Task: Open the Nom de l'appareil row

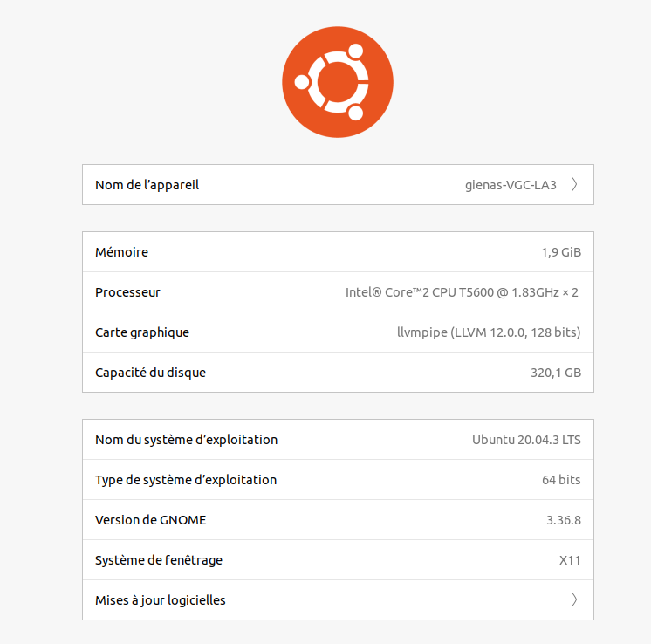Action: (338, 184)
